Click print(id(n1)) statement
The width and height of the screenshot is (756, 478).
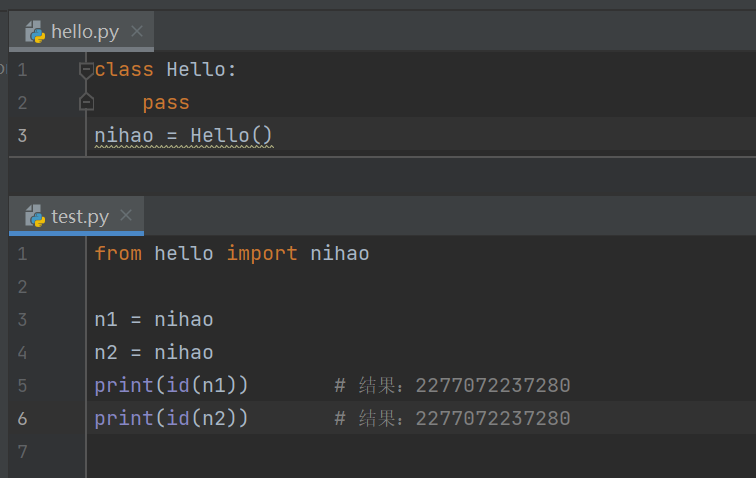click(x=171, y=386)
